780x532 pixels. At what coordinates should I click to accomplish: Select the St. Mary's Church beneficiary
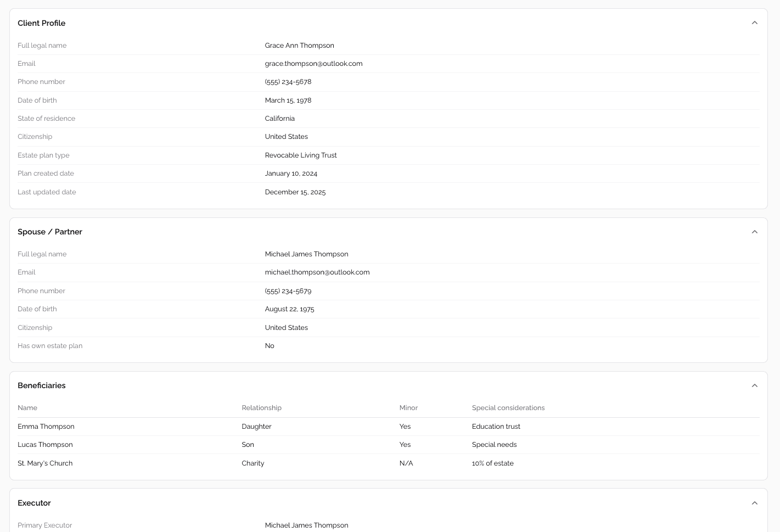coord(45,463)
